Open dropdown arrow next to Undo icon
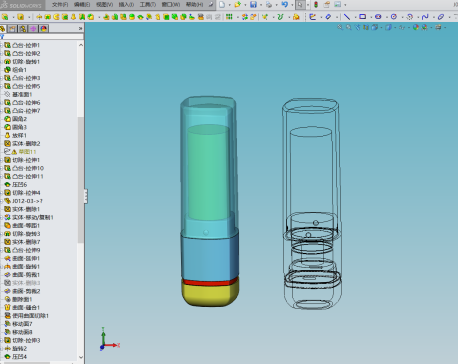Viewport: 458px width, 364px height. (x=292, y=5)
